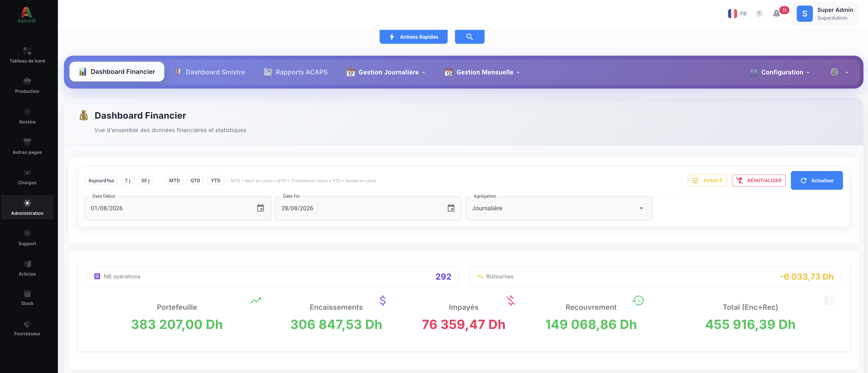Viewport: 868px width, 373px height.
Task: Switch to Rapports ACAPS tab
Action: [295, 72]
